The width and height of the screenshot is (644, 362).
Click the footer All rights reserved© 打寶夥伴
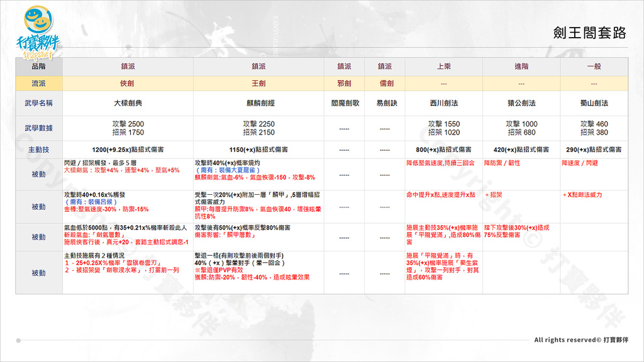pos(581,340)
